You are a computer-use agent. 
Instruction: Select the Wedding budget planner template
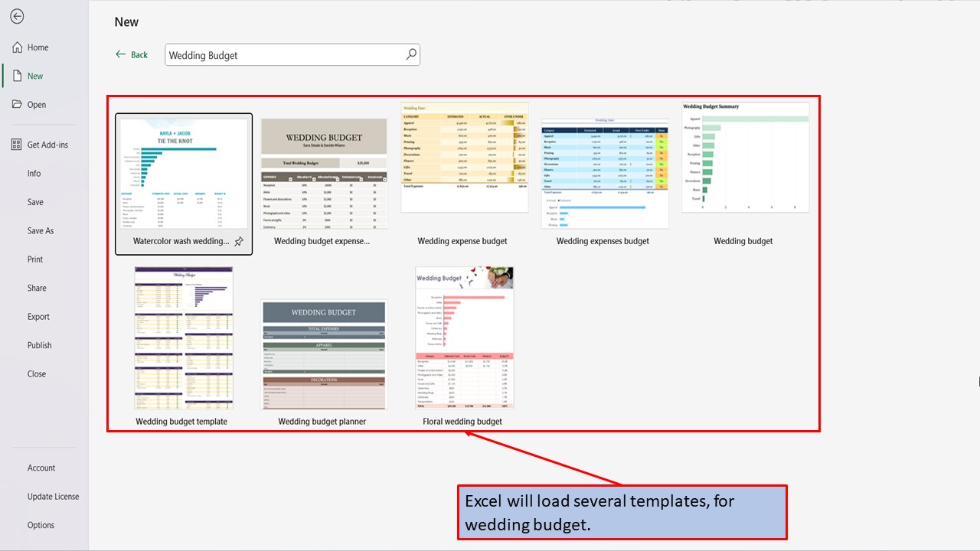323,354
